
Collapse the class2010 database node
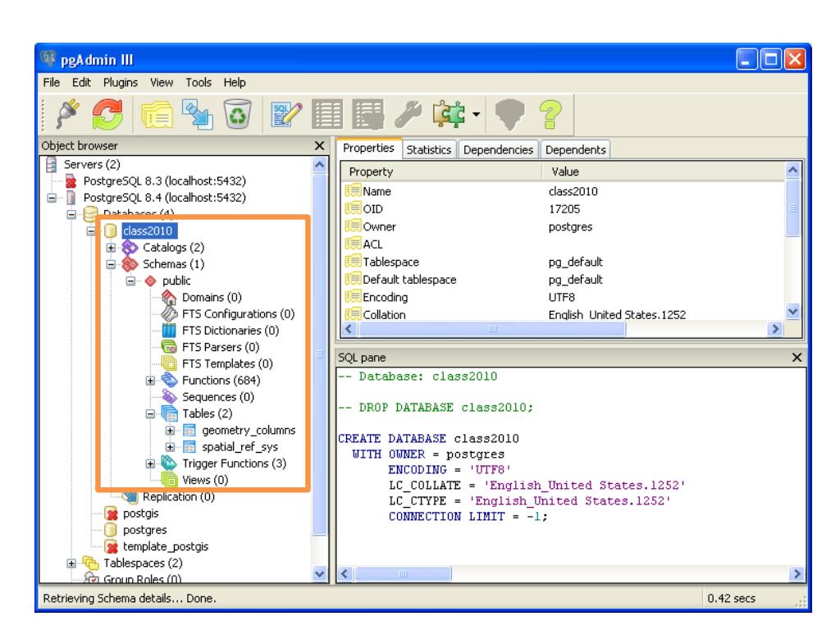[91, 231]
